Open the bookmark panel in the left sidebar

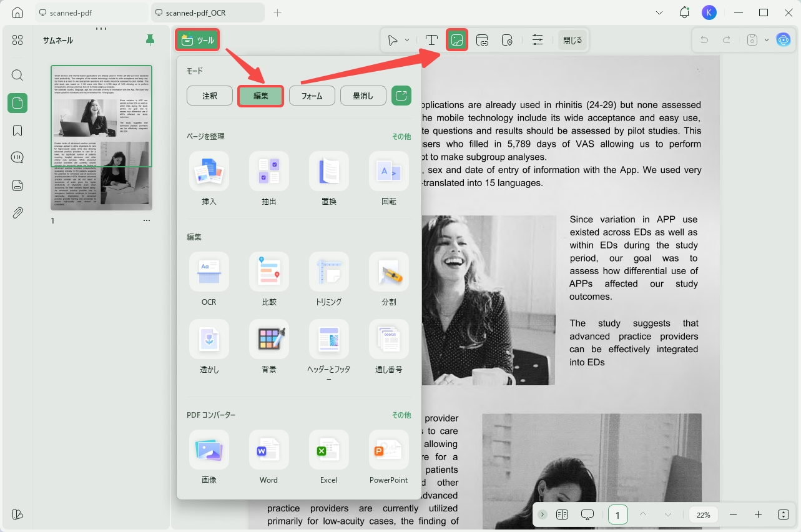(17, 131)
